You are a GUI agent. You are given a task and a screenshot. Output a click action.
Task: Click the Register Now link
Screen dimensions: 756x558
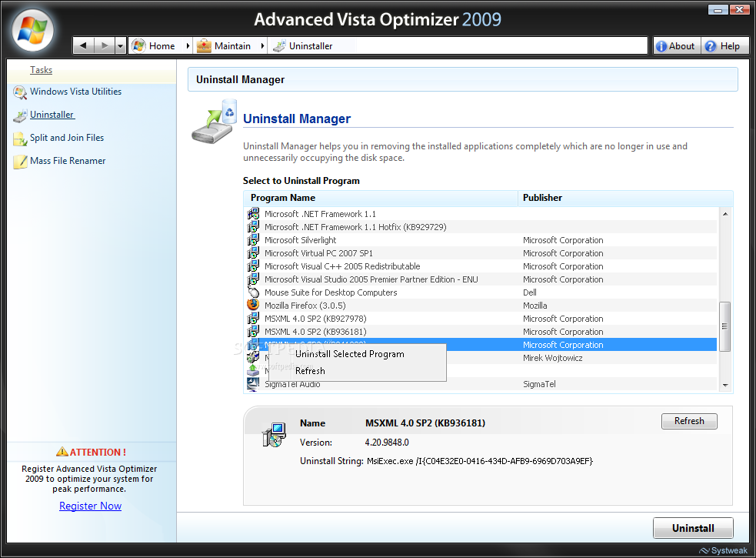point(90,506)
